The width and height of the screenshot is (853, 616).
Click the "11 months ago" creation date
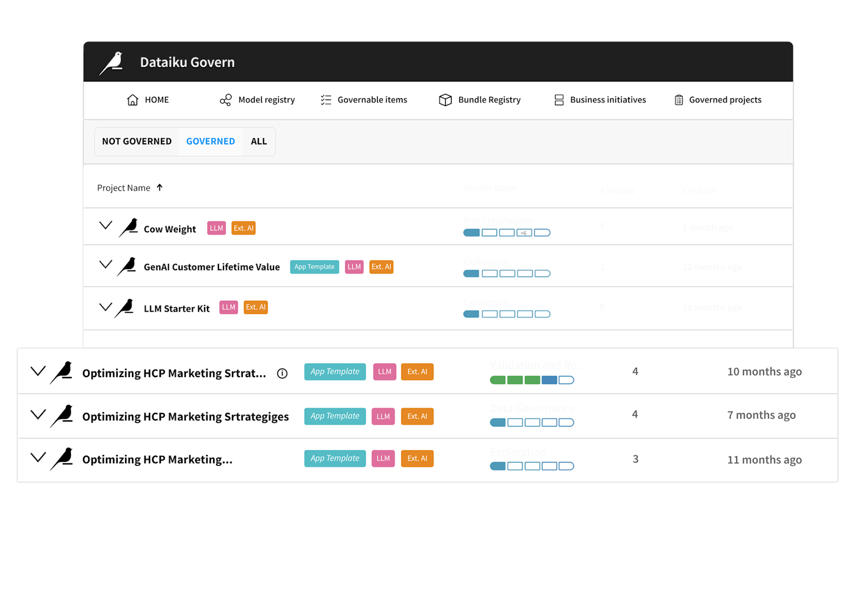[764, 460]
